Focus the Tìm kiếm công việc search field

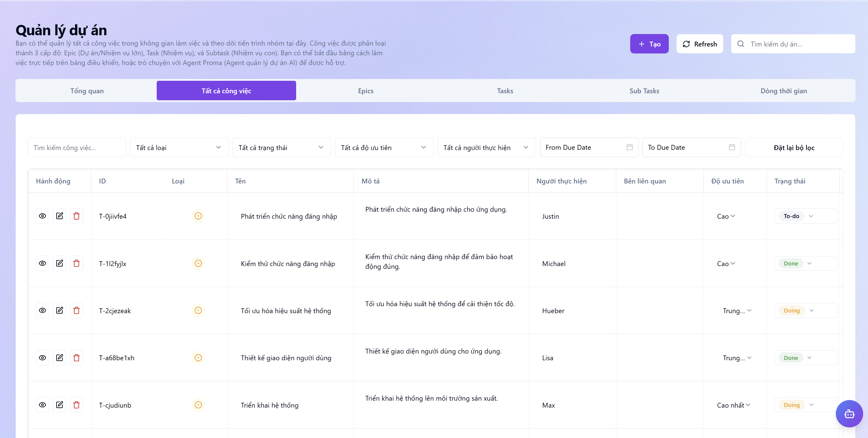(77, 147)
